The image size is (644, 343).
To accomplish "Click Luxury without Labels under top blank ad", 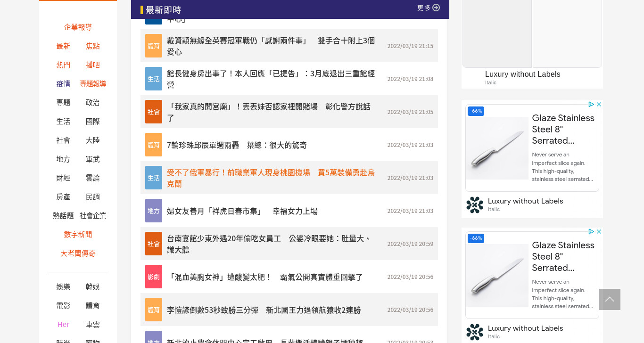I will pos(522,74).
